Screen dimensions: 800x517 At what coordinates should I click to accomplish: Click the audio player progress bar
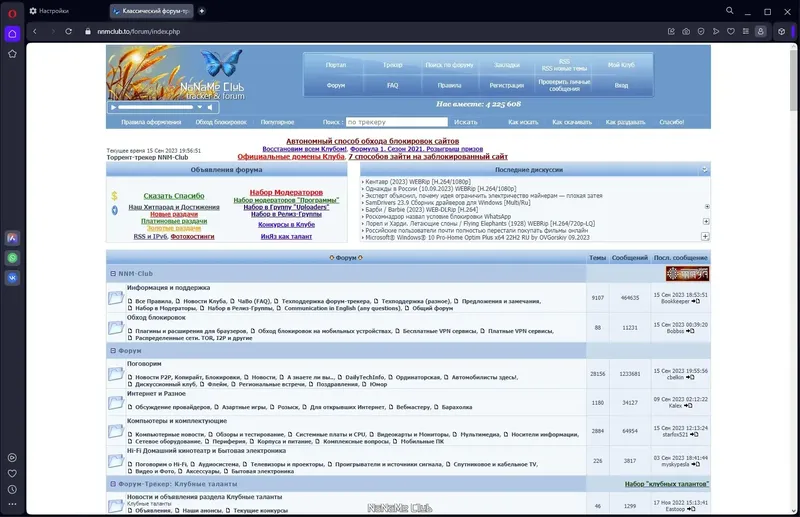156,107
